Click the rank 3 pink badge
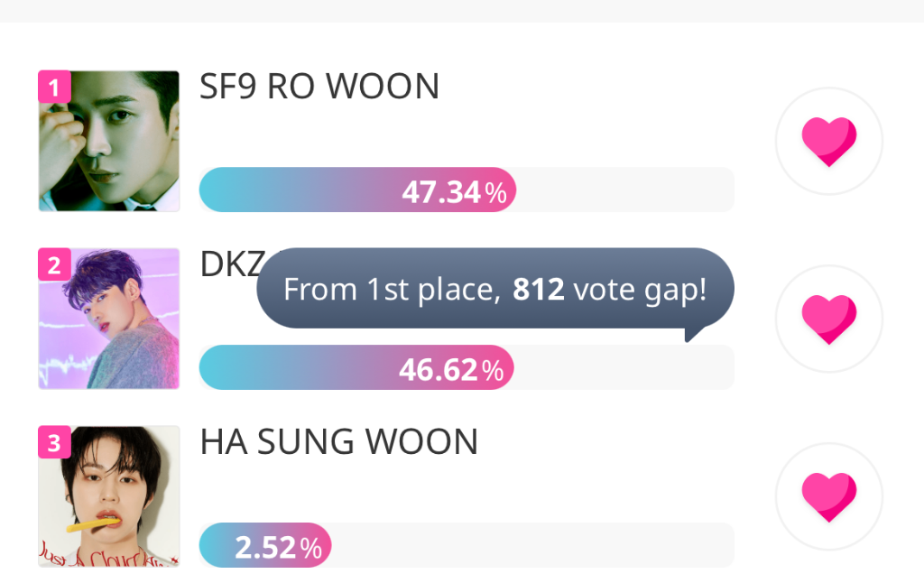This screenshot has width=924, height=583. [x=54, y=442]
